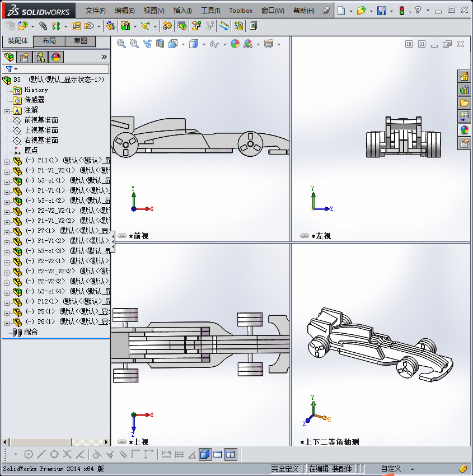Open the Mate tool from the assembly toolbar
Image resolution: width=473 pixels, height=476 pixels.
[x=42, y=26]
